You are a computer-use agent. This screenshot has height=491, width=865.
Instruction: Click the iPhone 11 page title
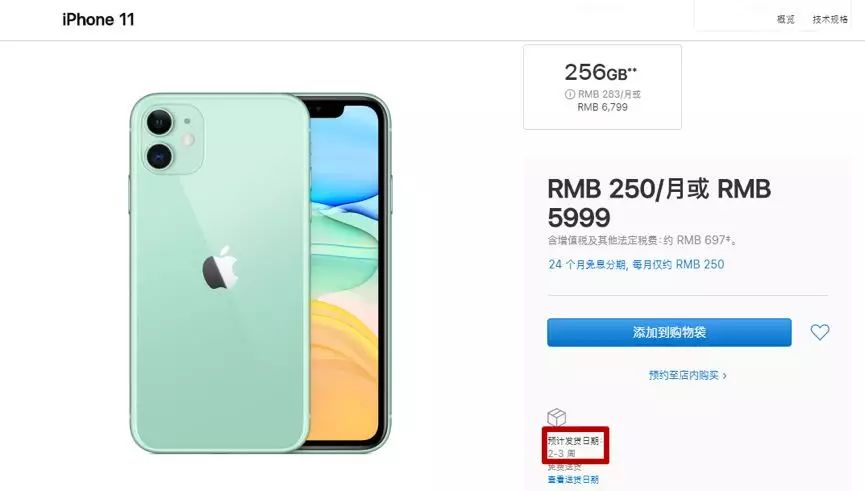[x=98, y=19]
